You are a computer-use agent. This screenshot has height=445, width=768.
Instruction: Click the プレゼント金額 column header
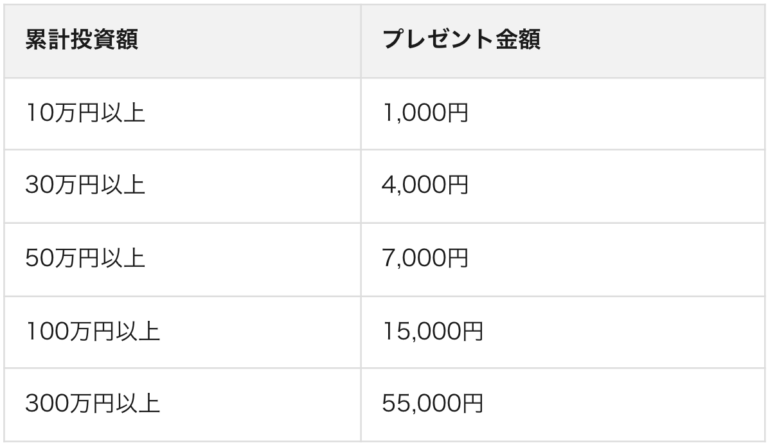[461, 40]
